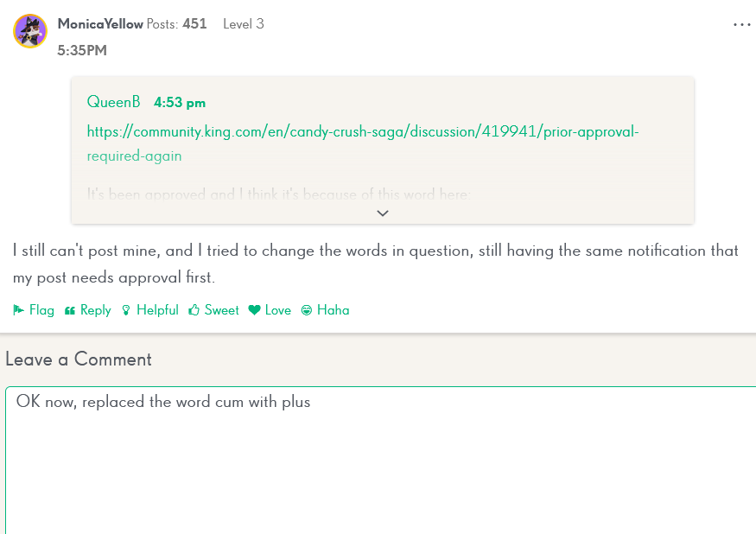The width and height of the screenshot is (756, 534).
Task: Click the Haha smiley icon
Action: 306,310
